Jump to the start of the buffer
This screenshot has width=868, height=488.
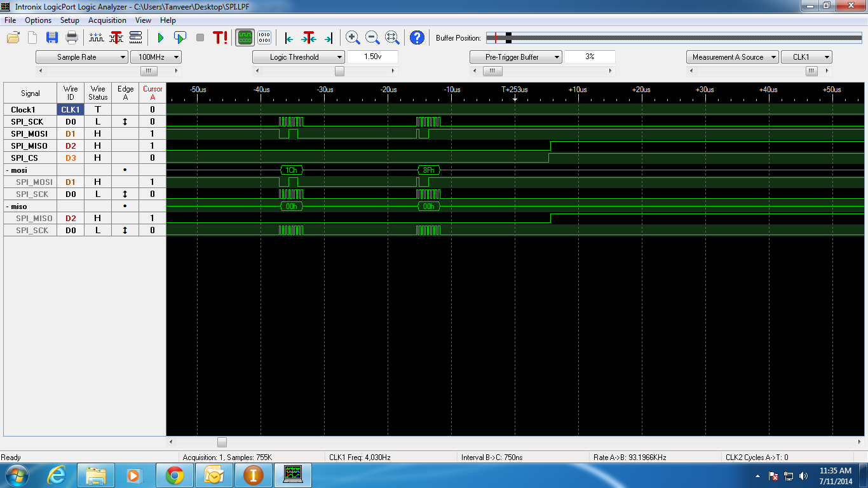click(289, 38)
